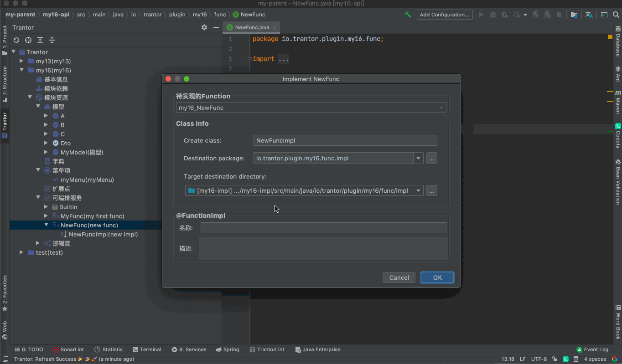Open the 6: TODO tool window
The image size is (622, 364).
pos(29,349)
